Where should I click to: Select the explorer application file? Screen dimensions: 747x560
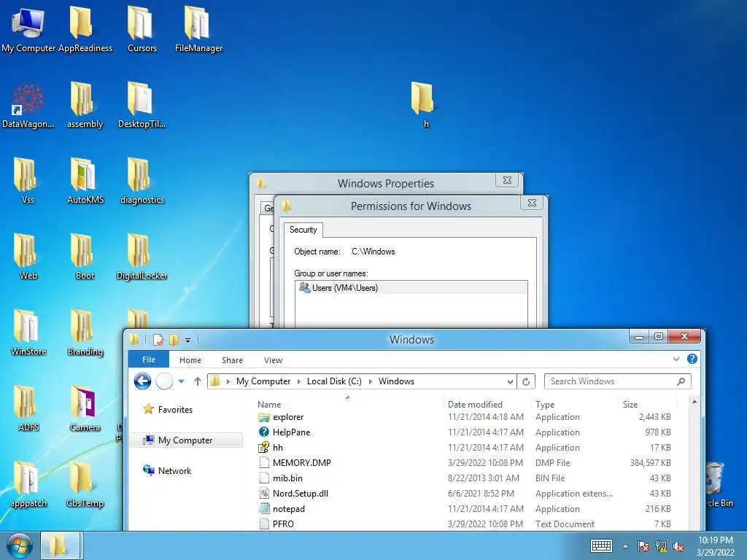click(288, 417)
